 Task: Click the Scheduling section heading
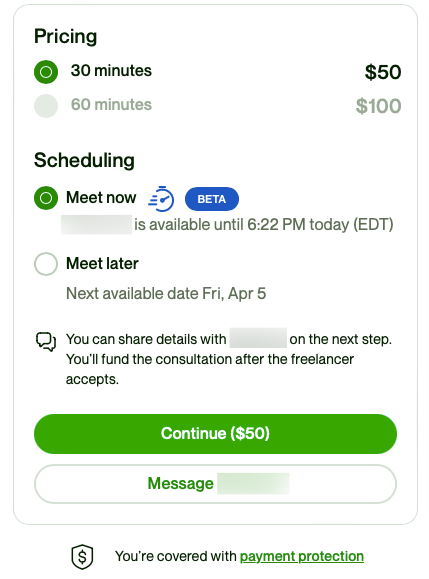click(84, 161)
